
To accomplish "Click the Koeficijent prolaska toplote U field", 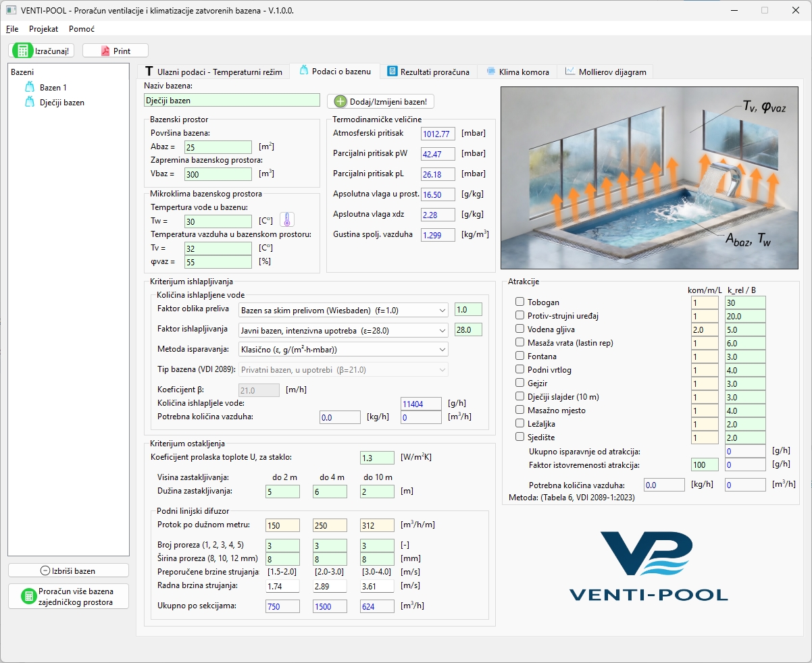I will tap(377, 458).
